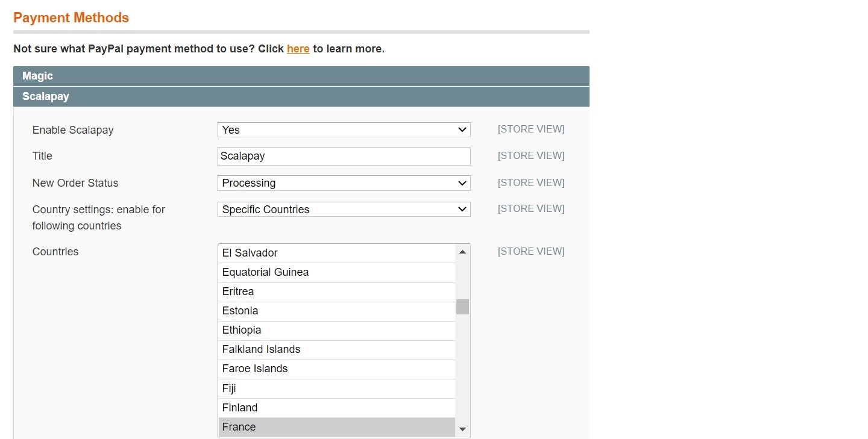Select France in Countries list
This screenshot has width=868, height=439.
[x=337, y=427]
